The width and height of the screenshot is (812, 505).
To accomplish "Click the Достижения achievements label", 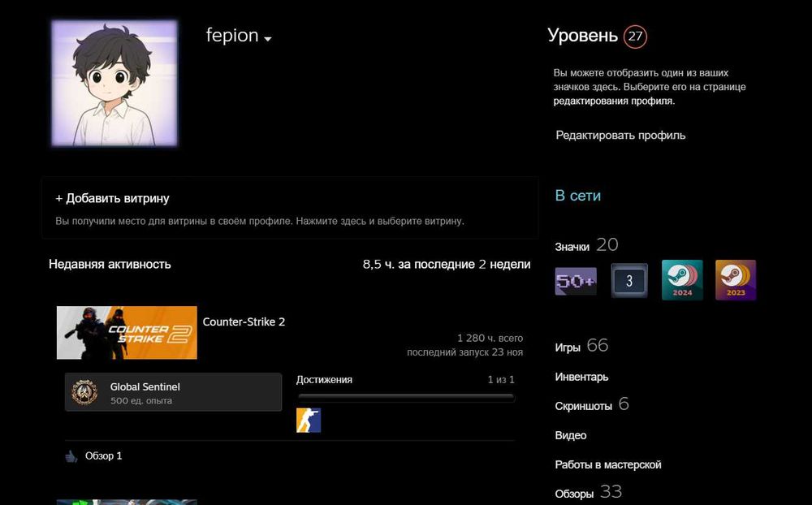I will point(324,380).
